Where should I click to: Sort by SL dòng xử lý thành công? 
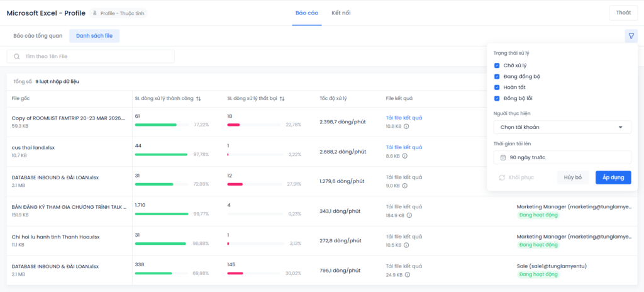tap(199, 99)
